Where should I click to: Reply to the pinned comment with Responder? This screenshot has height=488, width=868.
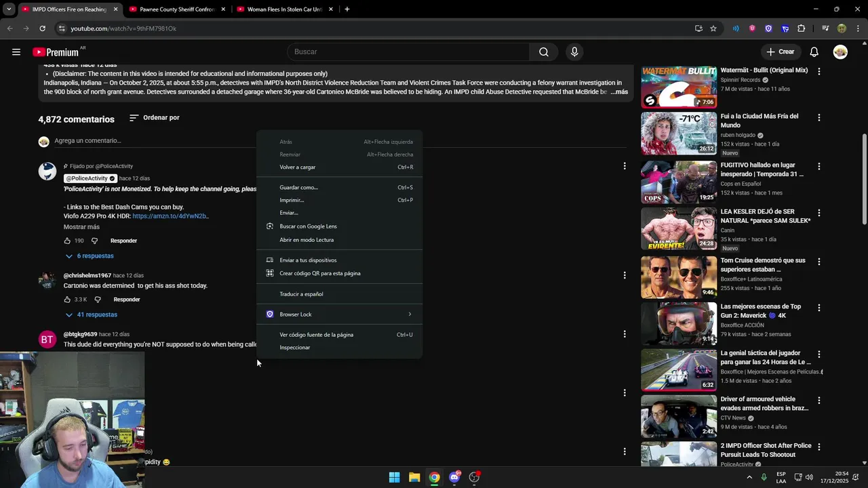tap(123, 241)
